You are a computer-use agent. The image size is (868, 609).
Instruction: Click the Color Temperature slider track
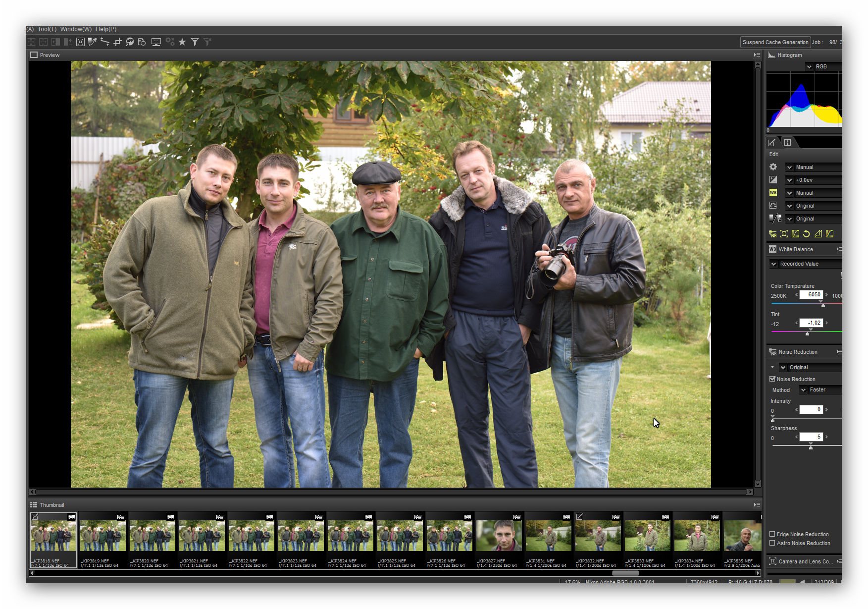click(807, 303)
